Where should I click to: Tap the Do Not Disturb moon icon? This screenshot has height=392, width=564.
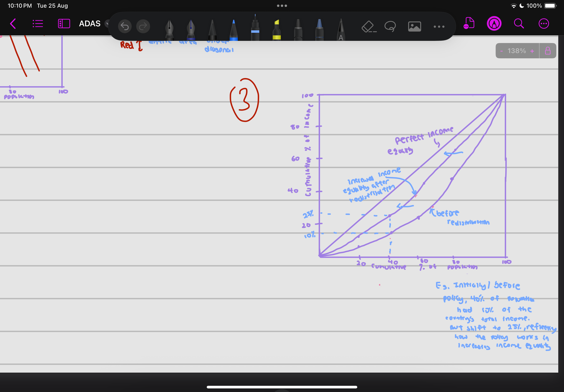(522, 6)
